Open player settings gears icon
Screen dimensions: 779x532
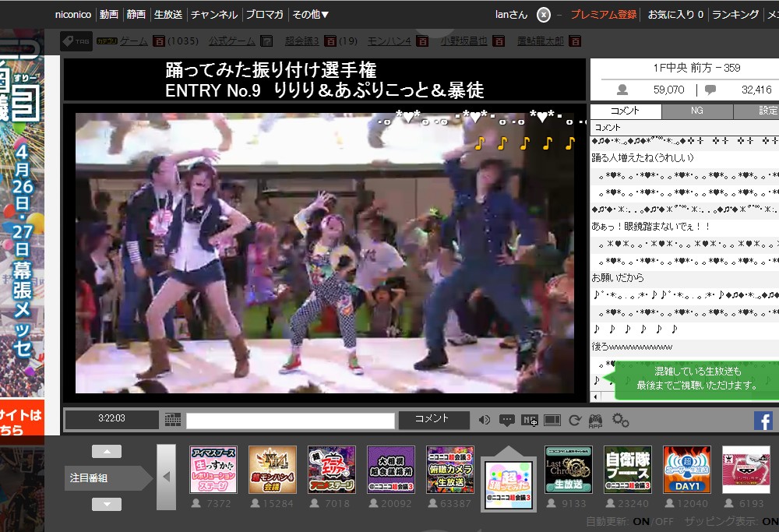point(620,421)
